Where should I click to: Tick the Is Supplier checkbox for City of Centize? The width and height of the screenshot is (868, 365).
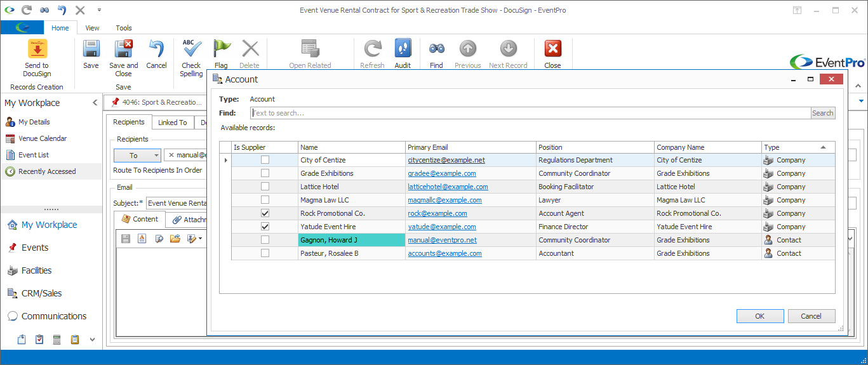click(265, 160)
